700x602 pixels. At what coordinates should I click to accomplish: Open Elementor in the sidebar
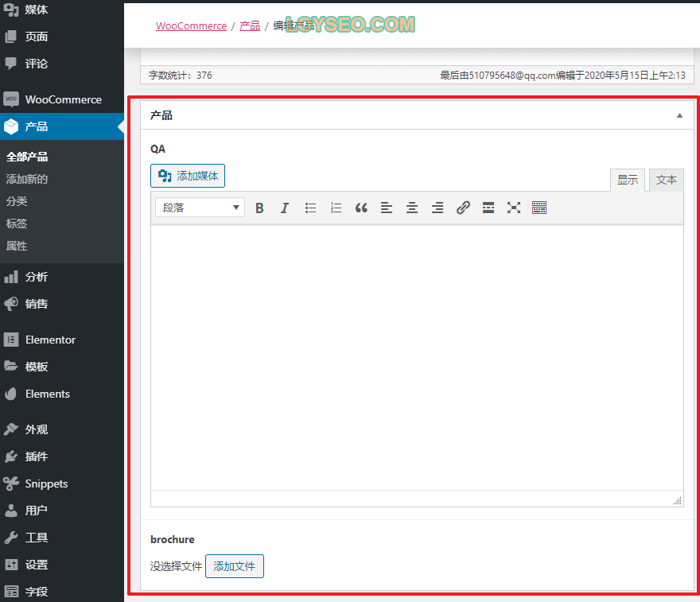62,340
